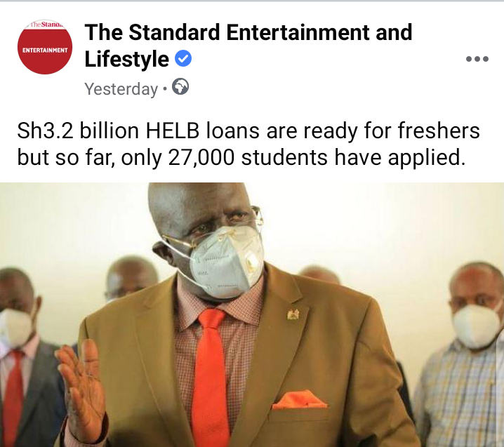The image size is (504, 447).
Task: Click the masked man in the checked shirt
Action: 463,354
